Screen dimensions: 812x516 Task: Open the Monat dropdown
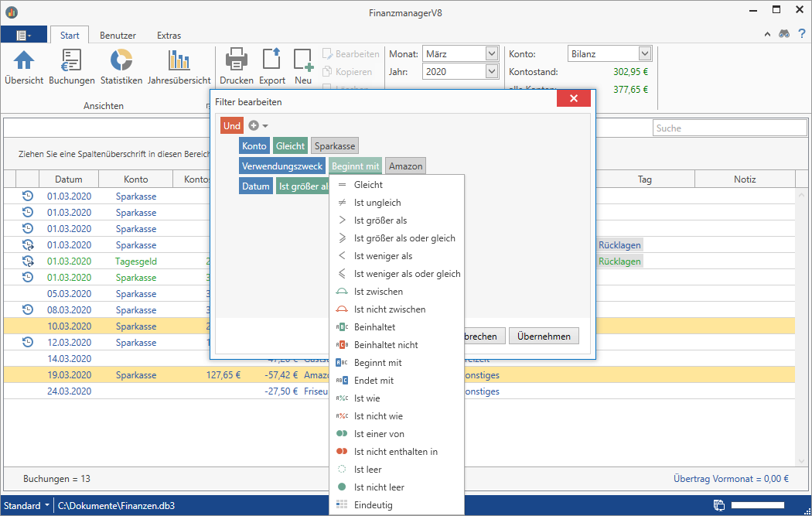click(x=491, y=53)
